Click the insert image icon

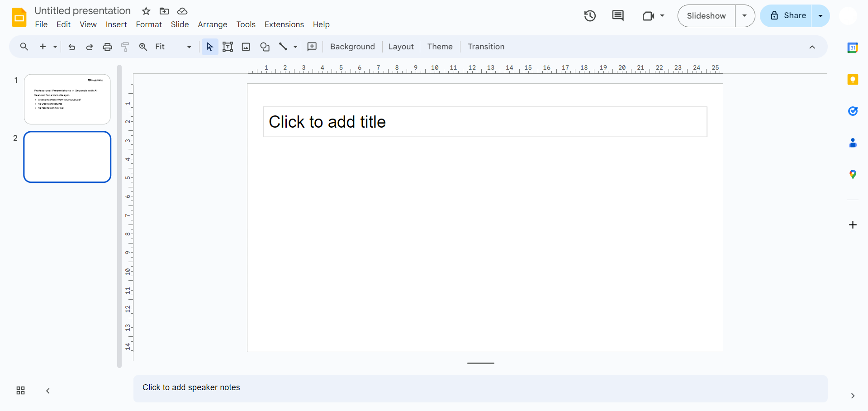tap(246, 47)
